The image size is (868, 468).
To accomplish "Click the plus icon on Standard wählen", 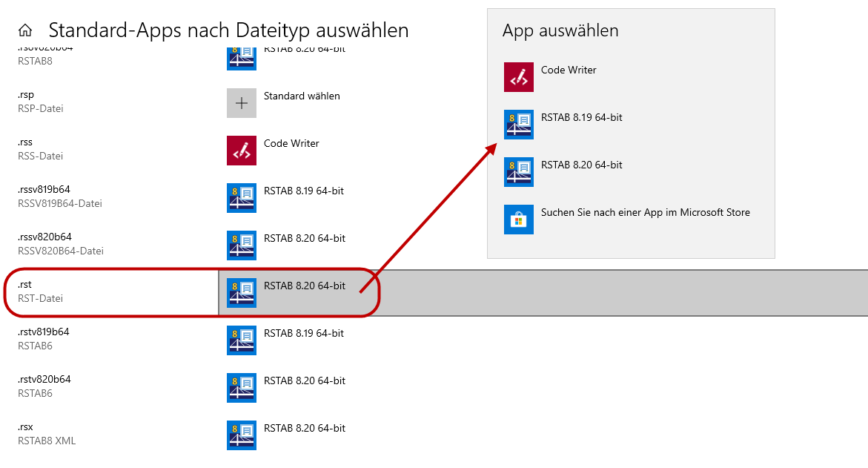I will (241, 102).
